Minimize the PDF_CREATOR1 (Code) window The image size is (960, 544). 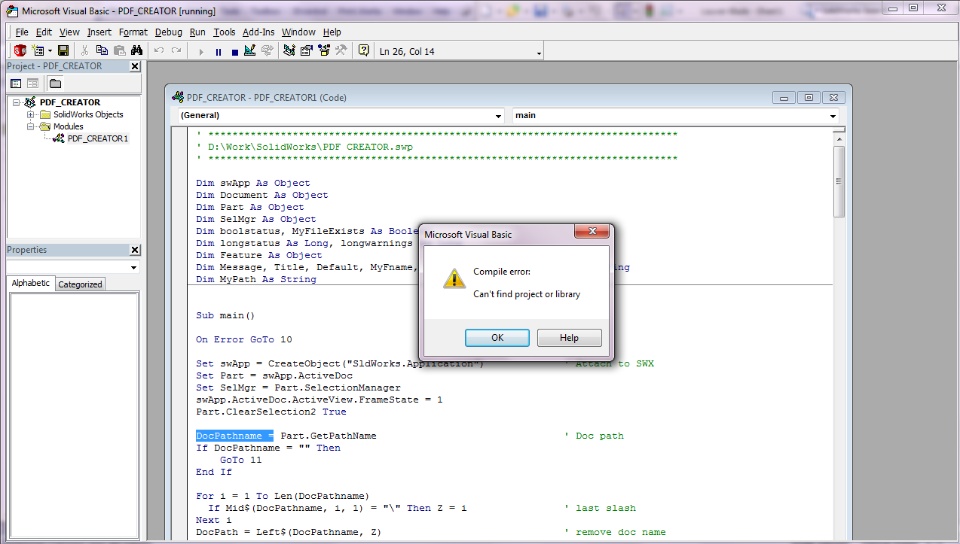(x=784, y=97)
